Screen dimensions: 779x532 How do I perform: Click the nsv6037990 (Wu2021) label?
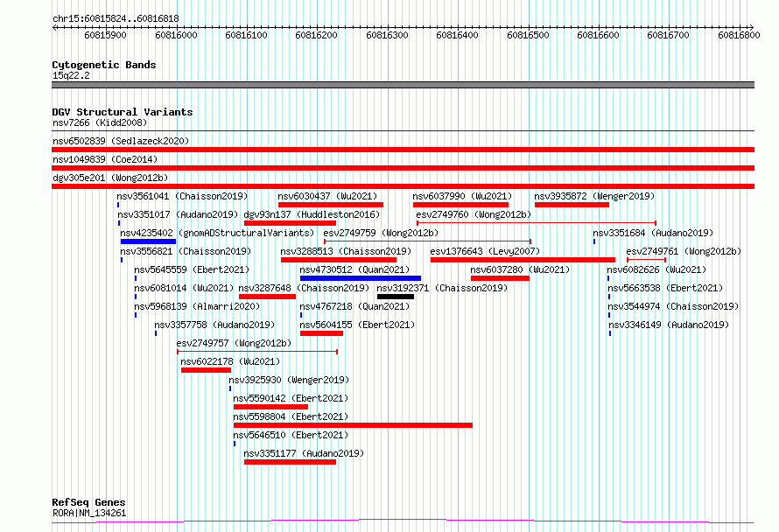coord(462,196)
